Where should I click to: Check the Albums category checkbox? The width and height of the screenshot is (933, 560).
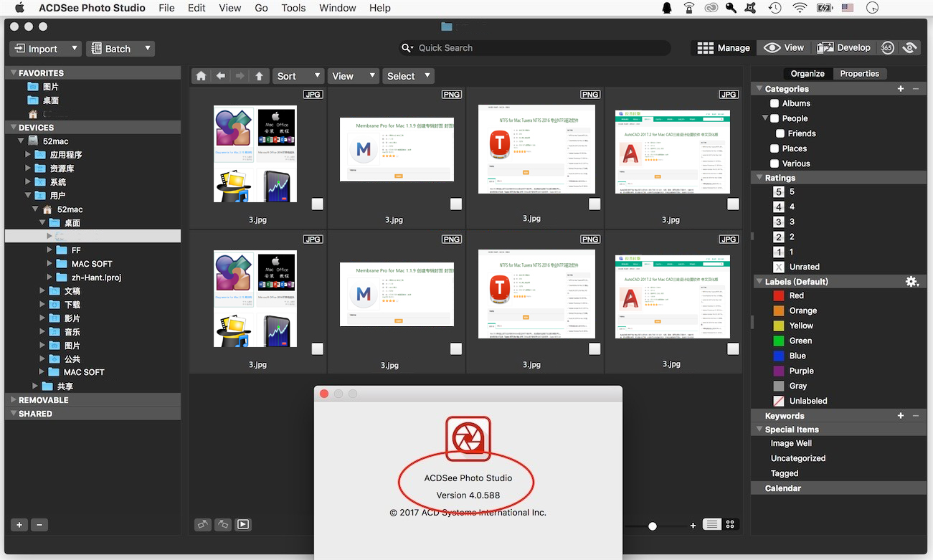(x=775, y=103)
